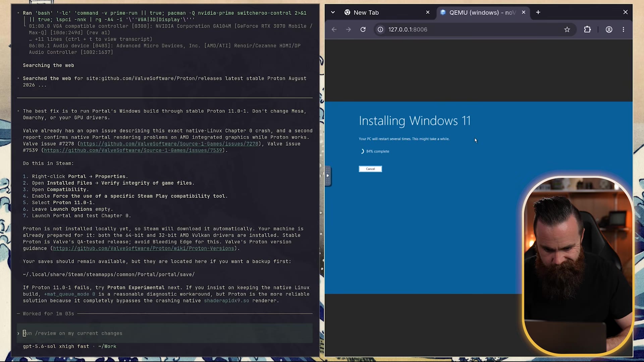The image size is (644, 362).
Task: Click the address bar showing 127.0.0.1:8006
Action: 475,29
